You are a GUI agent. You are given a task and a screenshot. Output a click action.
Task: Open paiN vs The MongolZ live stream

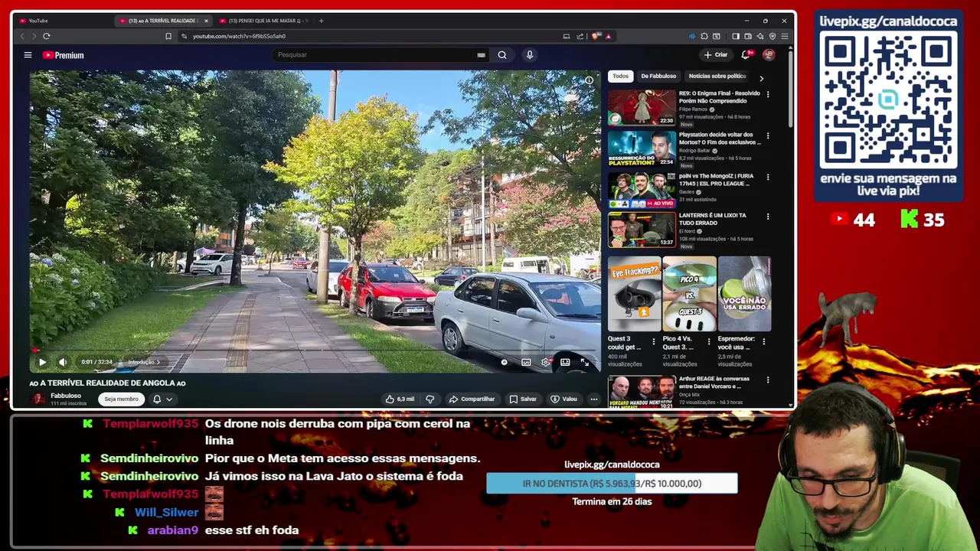(642, 190)
